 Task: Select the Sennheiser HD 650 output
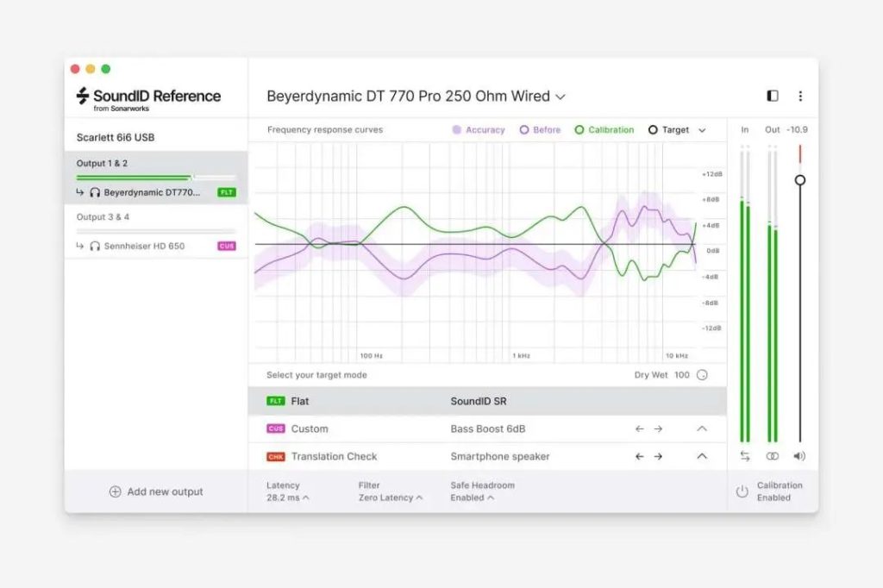coord(144,246)
